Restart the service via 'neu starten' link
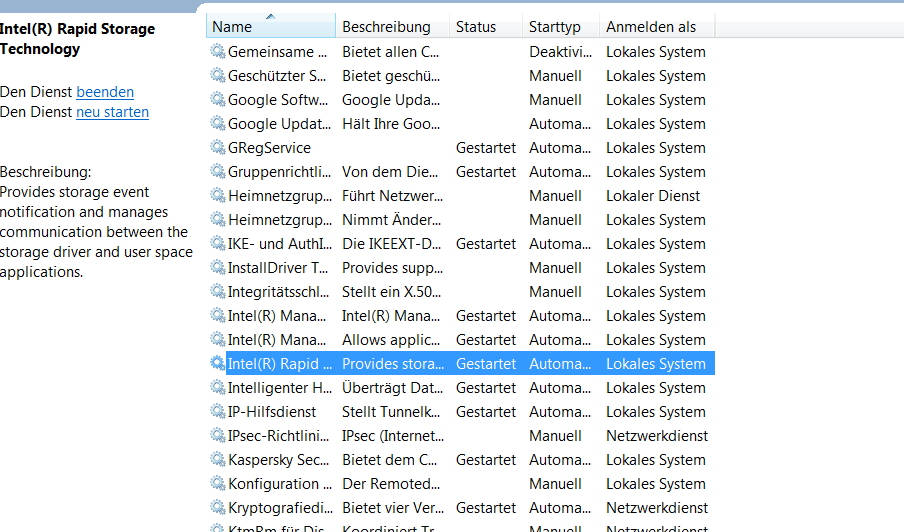Viewport: 904px width, 532px height. click(x=112, y=112)
